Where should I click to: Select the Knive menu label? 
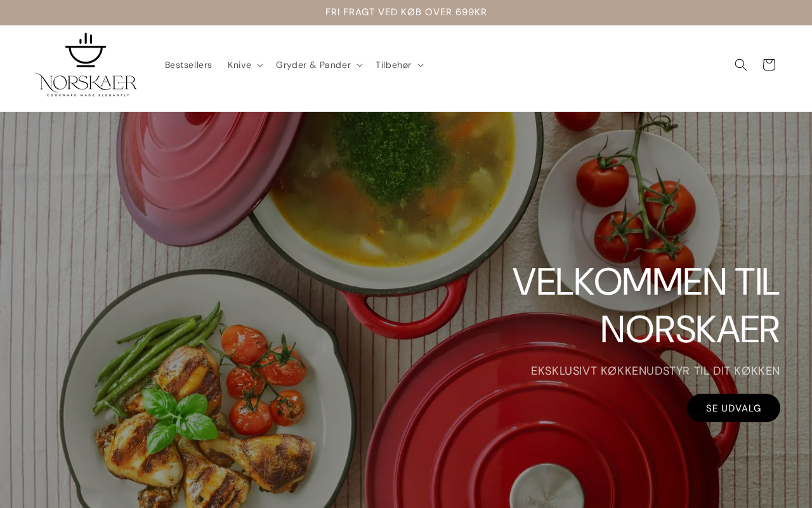(239, 65)
